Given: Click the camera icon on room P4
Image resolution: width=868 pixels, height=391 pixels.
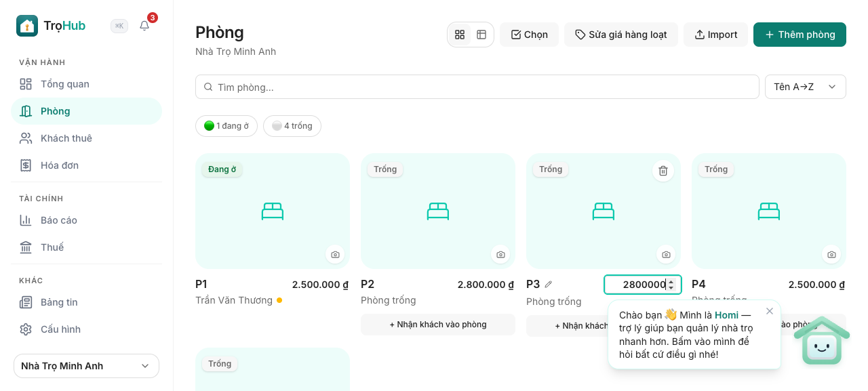Looking at the screenshot, I should [831, 254].
